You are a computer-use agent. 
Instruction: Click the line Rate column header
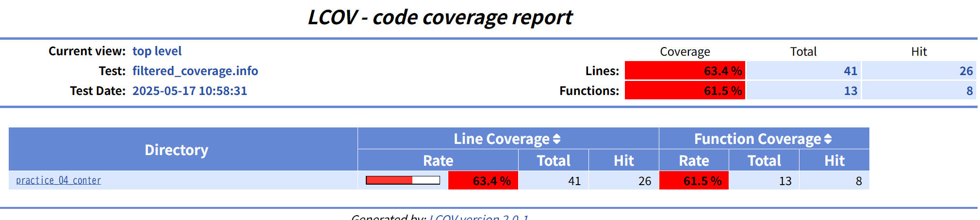pos(438,160)
